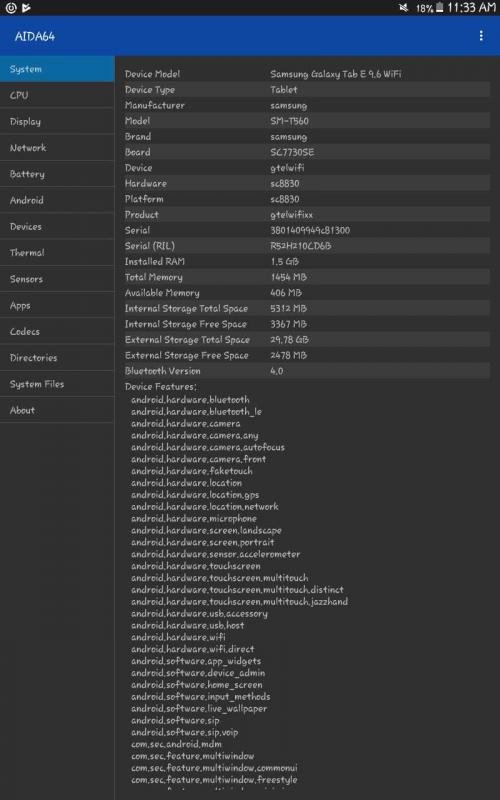Select the Serial (RIL) row
This screenshot has width=500, height=800.
[x=307, y=246]
